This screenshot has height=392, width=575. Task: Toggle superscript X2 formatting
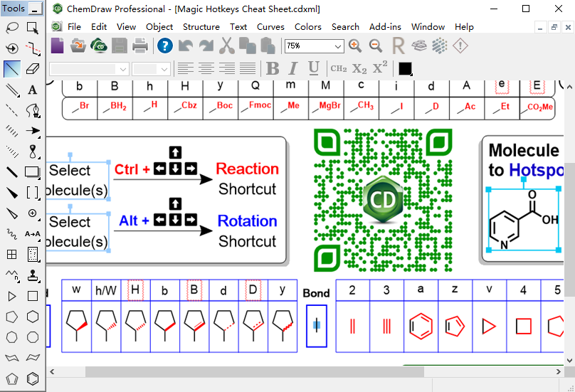coord(380,68)
